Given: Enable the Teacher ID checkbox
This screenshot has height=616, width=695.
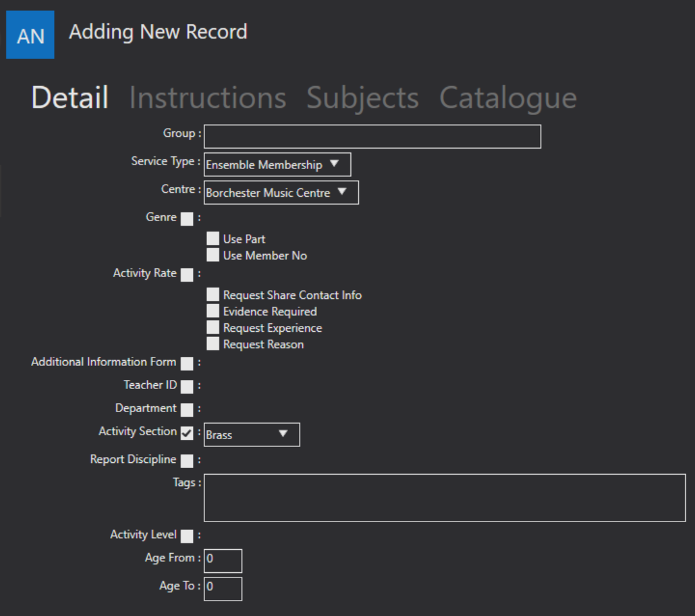Looking at the screenshot, I should (187, 386).
